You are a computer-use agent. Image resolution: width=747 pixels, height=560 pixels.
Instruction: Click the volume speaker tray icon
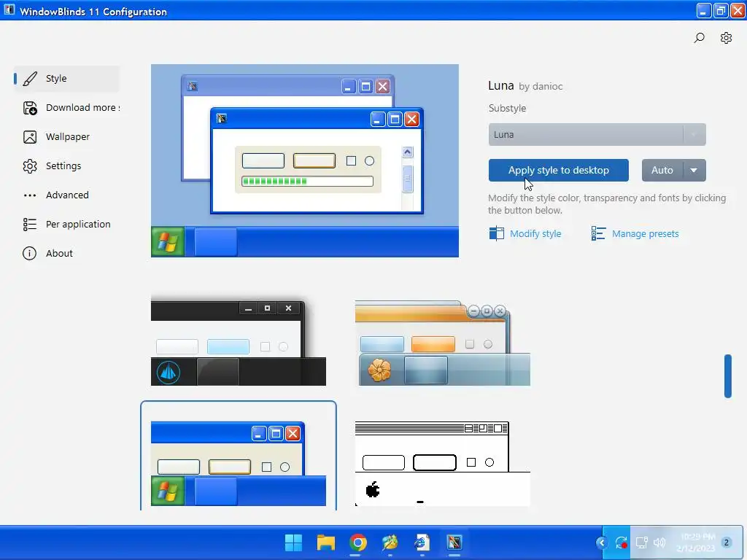659,542
